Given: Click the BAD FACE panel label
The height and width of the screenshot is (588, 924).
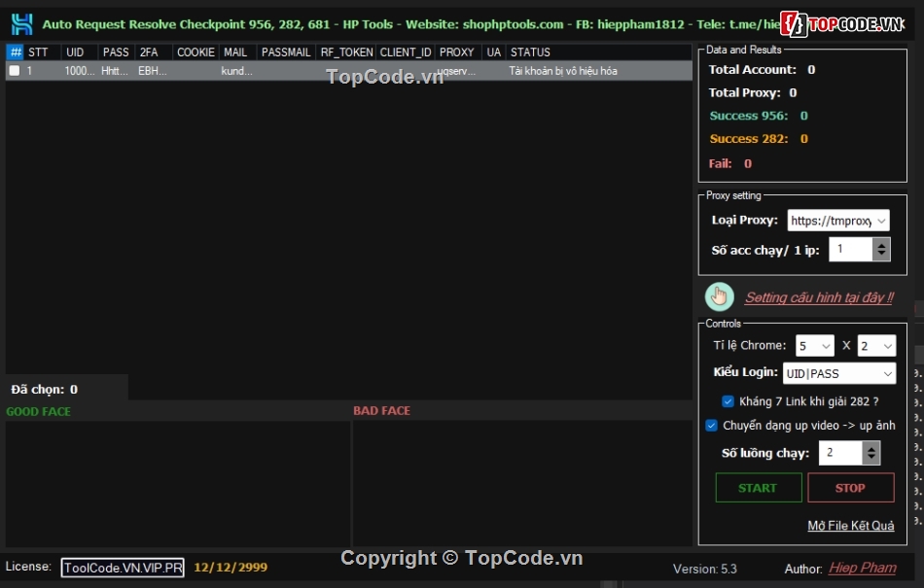Looking at the screenshot, I should tap(382, 411).
